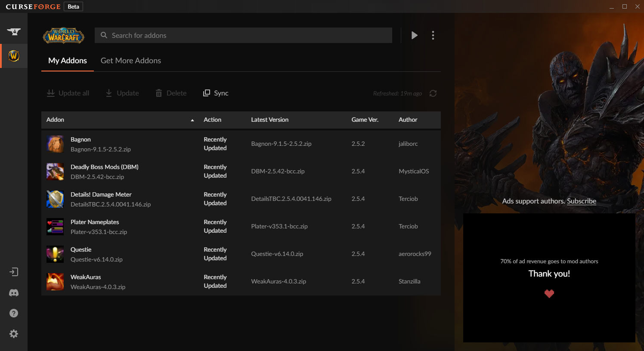This screenshot has width=644, height=351.
Task: Maximize the CurseForge window
Action: click(x=625, y=6)
